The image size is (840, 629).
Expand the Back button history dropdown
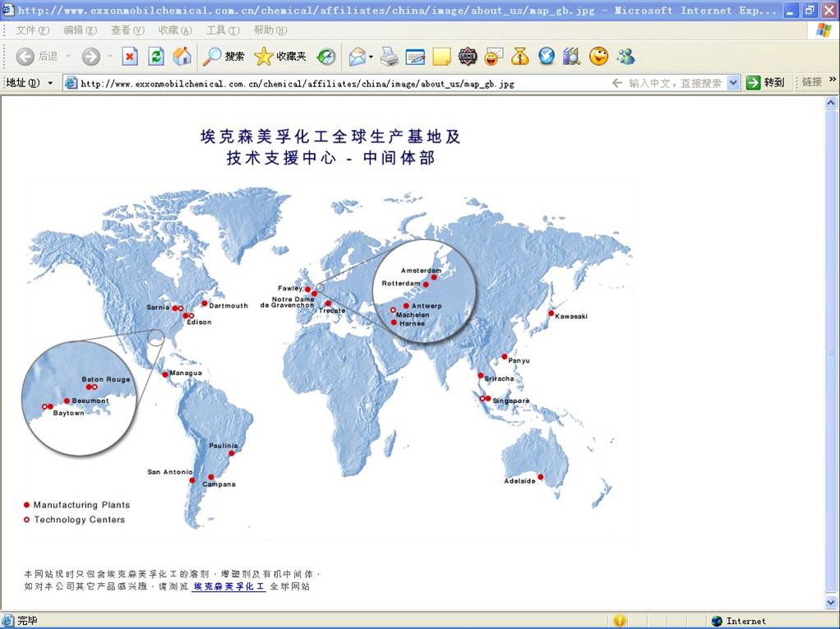pyautogui.click(x=68, y=56)
